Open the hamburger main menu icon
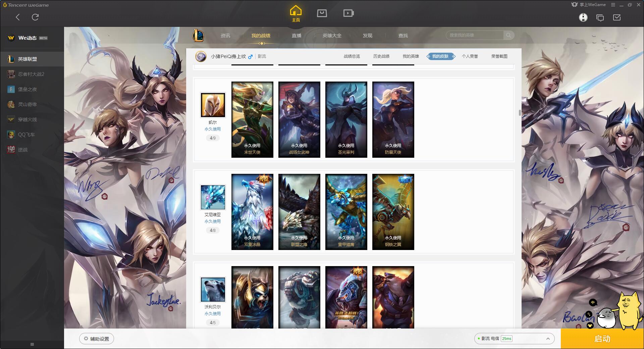The width and height of the screenshot is (644, 349). click(x=613, y=5)
